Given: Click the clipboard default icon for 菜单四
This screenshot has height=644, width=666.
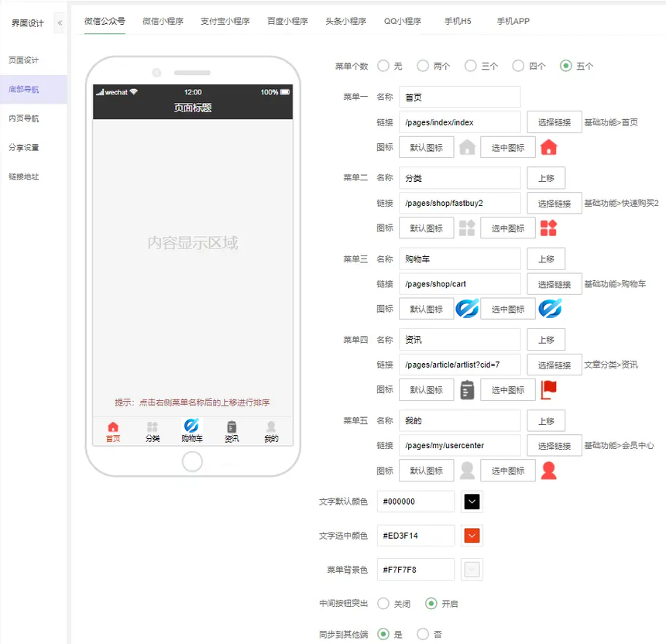Looking at the screenshot, I should point(467,389).
